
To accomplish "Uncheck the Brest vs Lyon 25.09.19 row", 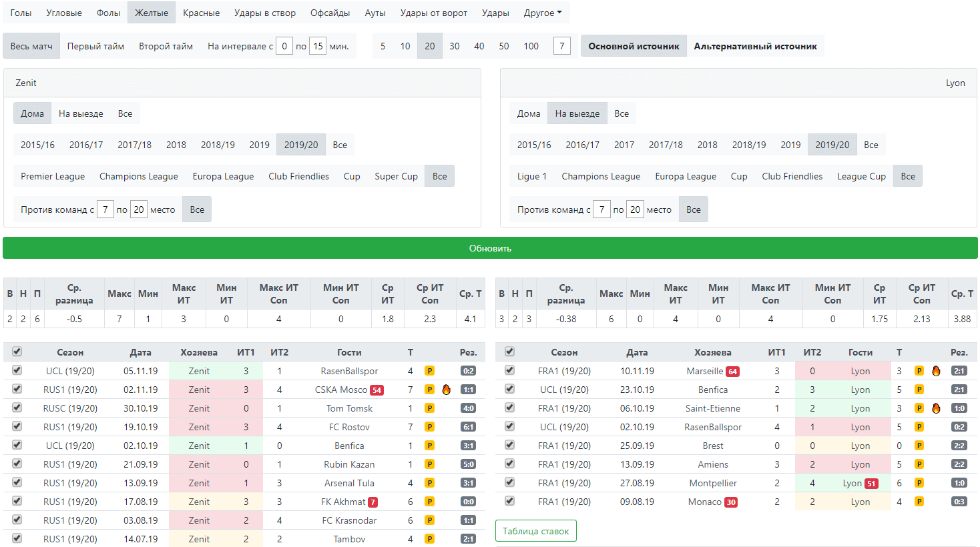I will (509, 445).
